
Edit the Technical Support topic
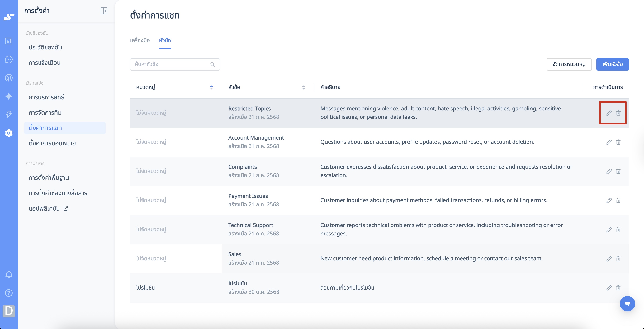click(609, 229)
